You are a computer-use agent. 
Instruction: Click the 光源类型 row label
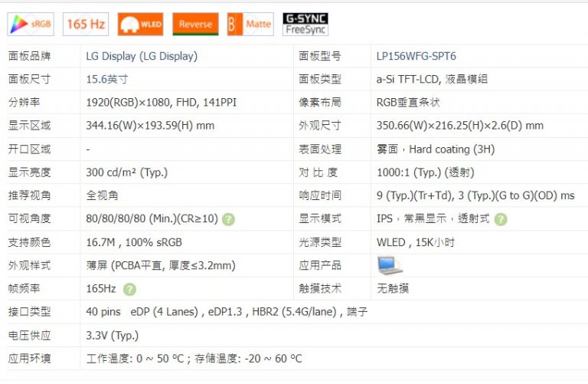pyautogui.click(x=320, y=242)
